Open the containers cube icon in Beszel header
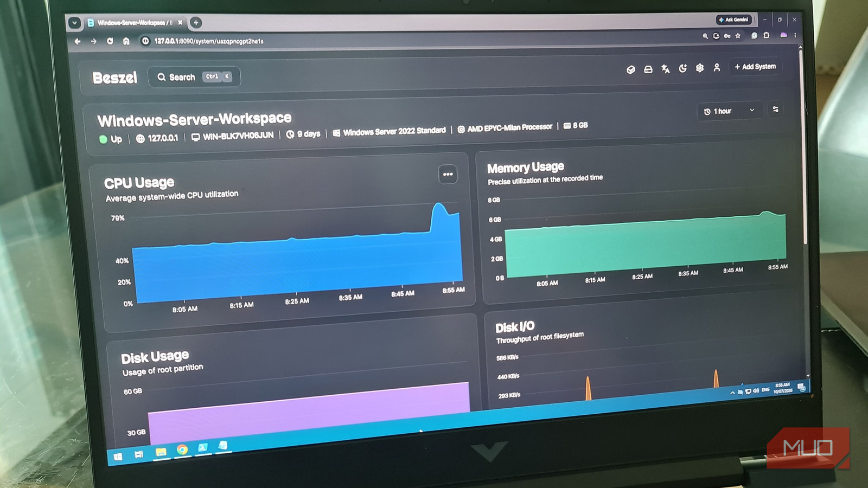Image resolution: width=868 pixels, height=488 pixels. (630, 69)
